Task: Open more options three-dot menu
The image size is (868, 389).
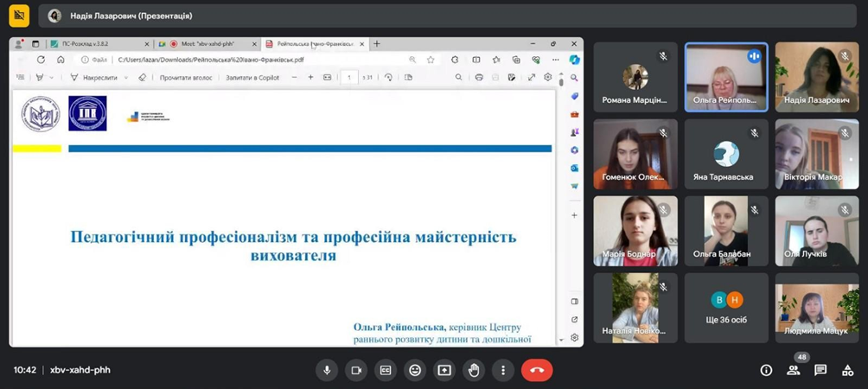Action: tap(502, 370)
